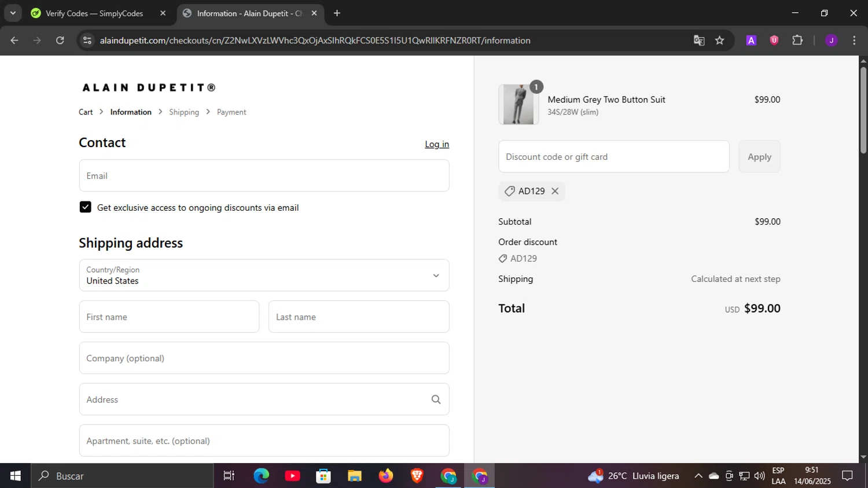Focus the Company (optional) field
Screen dimensions: 868x488
tap(264, 358)
